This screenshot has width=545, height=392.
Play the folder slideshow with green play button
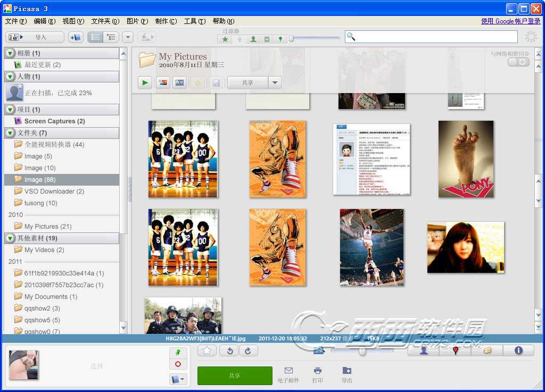click(x=145, y=82)
